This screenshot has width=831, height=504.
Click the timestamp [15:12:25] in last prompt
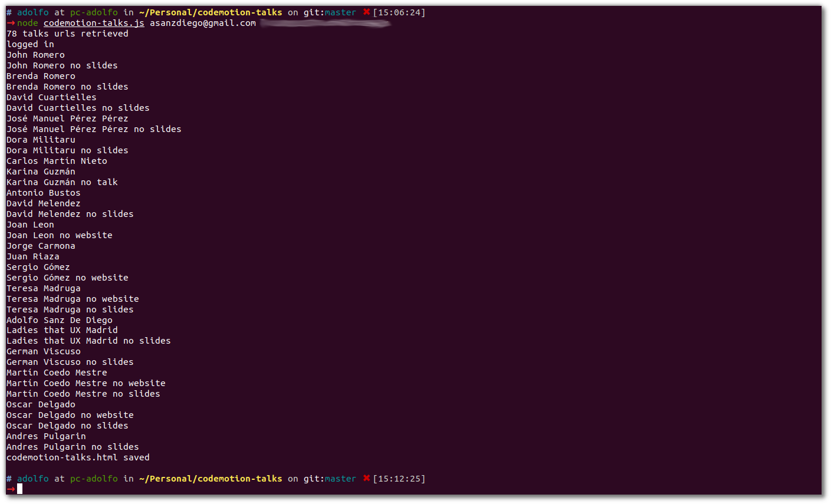coord(399,479)
